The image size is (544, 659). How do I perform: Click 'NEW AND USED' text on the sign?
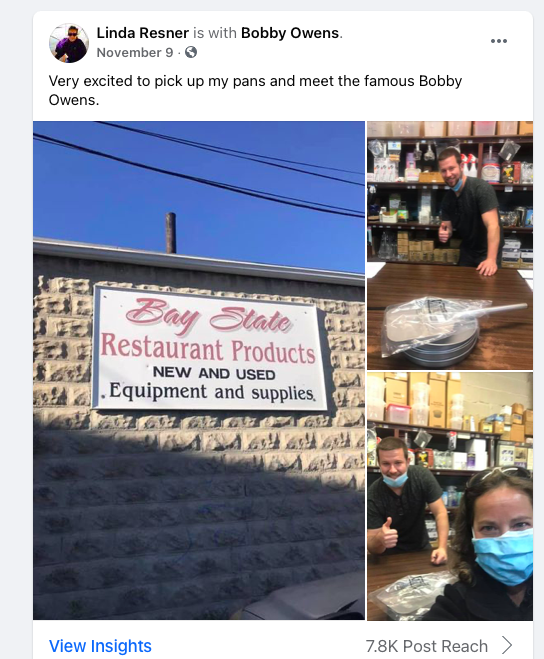coord(214,373)
